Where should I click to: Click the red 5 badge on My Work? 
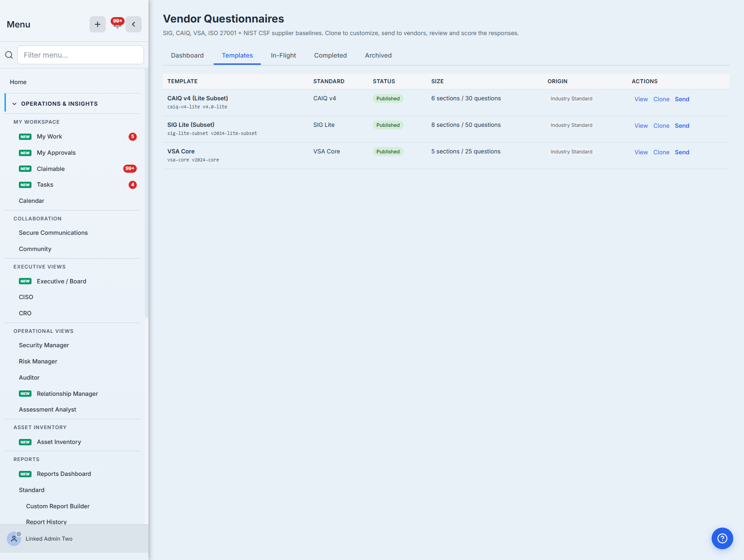pyautogui.click(x=133, y=137)
